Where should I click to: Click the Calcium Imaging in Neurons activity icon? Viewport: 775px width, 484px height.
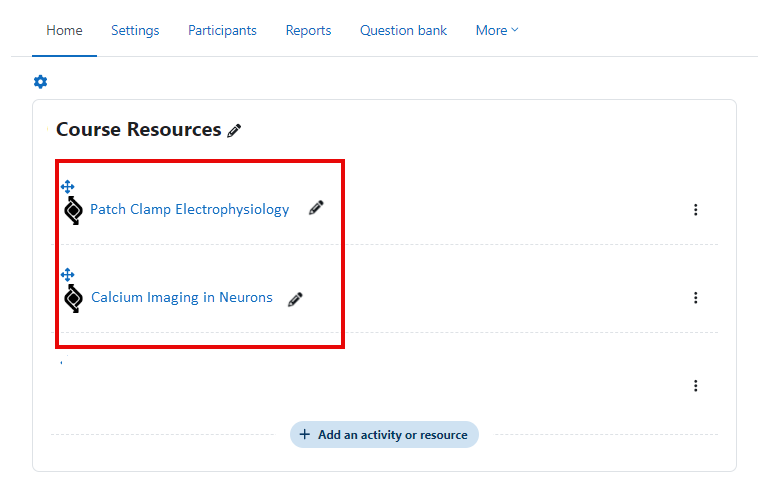coord(73,298)
